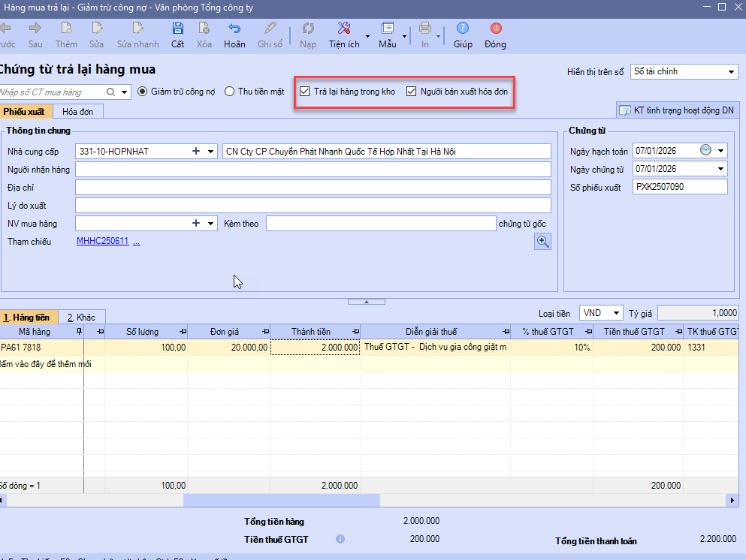Expand the Hiển thị trên sổ dropdown

732,72
